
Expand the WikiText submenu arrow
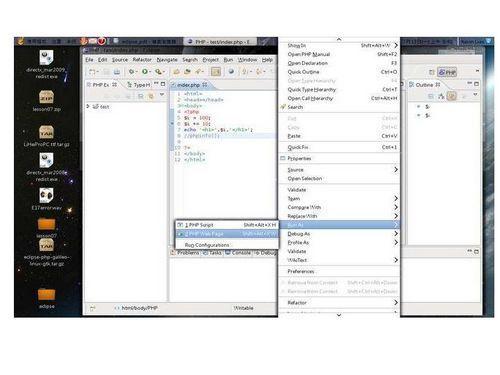396,260
